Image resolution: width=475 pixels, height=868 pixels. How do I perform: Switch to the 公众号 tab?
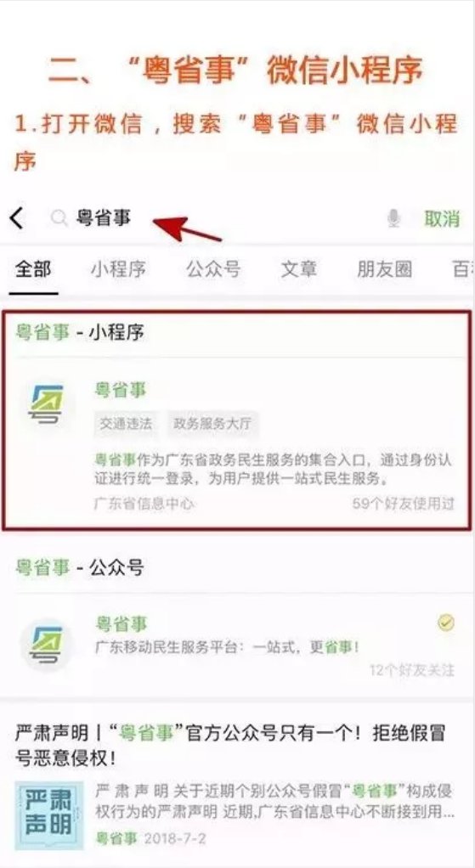[x=213, y=269]
